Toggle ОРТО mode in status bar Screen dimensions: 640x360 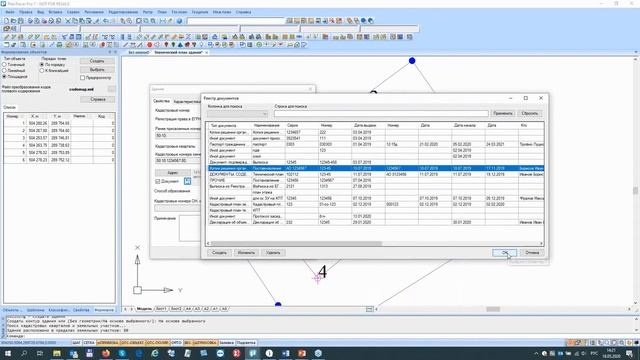(x=176, y=343)
